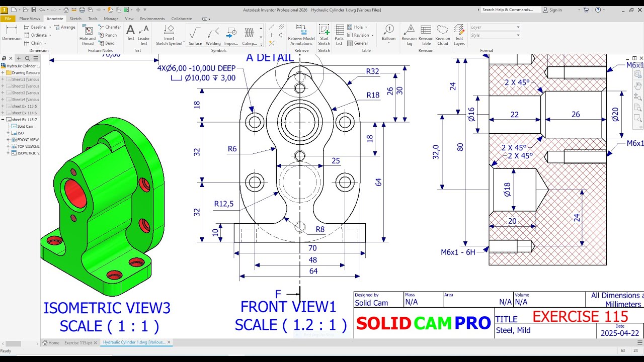This screenshot has height=362, width=644.
Task: Open the browser panel hamburger menu
Action: pyautogui.click(x=35, y=59)
